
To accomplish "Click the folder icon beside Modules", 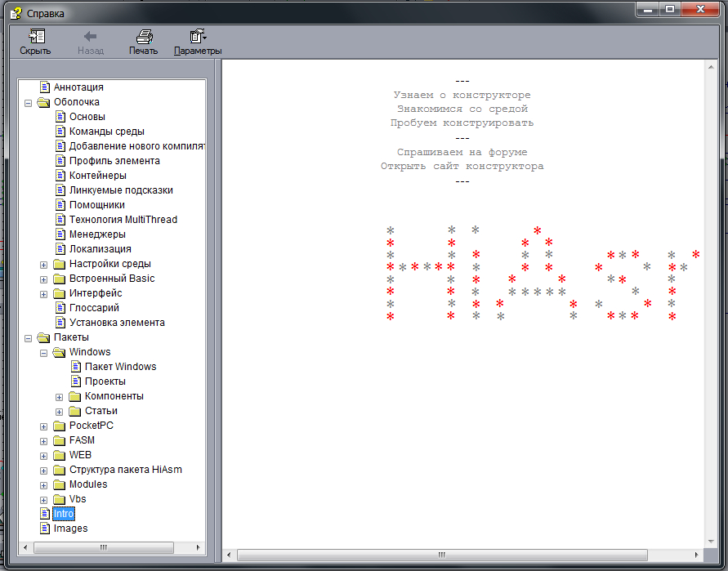I will 59,484.
